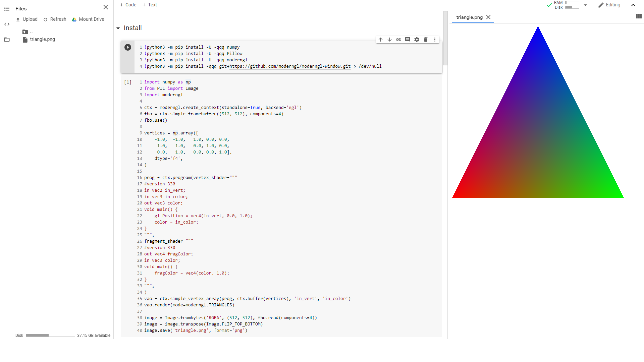Upload a file to the Files panel
Image resolution: width=644 pixels, height=362 pixels.
[x=27, y=19]
